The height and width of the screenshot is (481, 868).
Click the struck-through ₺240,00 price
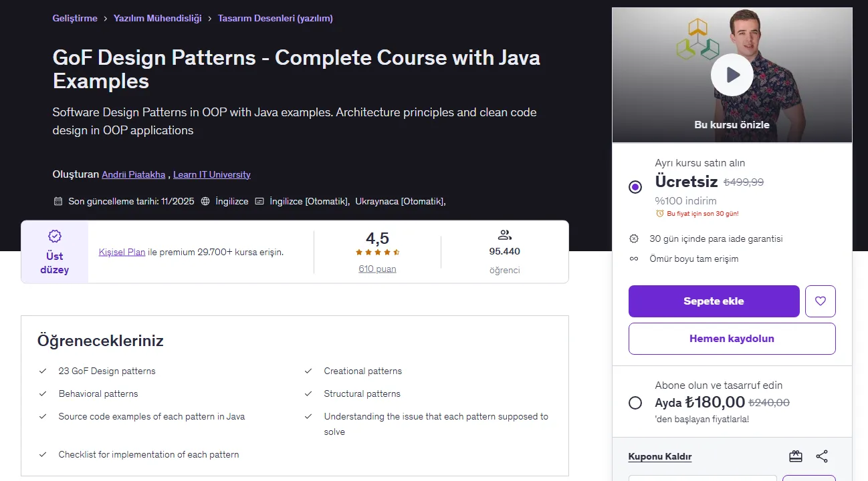(x=769, y=403)
